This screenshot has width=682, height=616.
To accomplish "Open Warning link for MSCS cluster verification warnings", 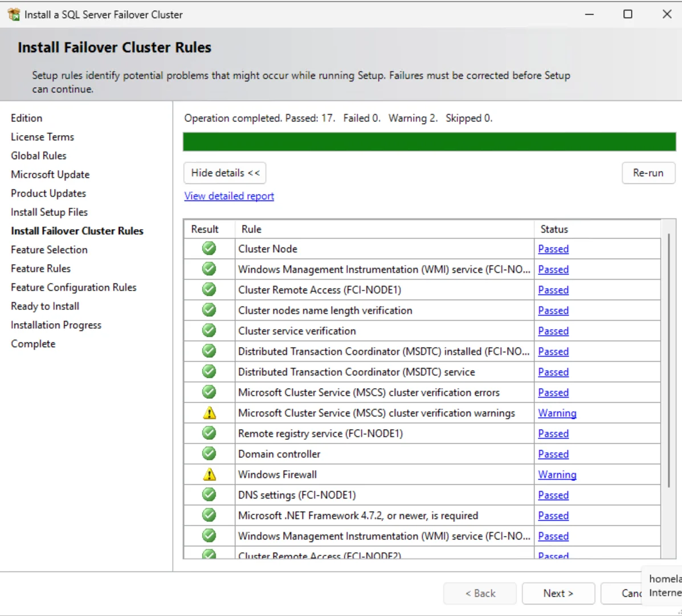I will (x=557, y=413).
